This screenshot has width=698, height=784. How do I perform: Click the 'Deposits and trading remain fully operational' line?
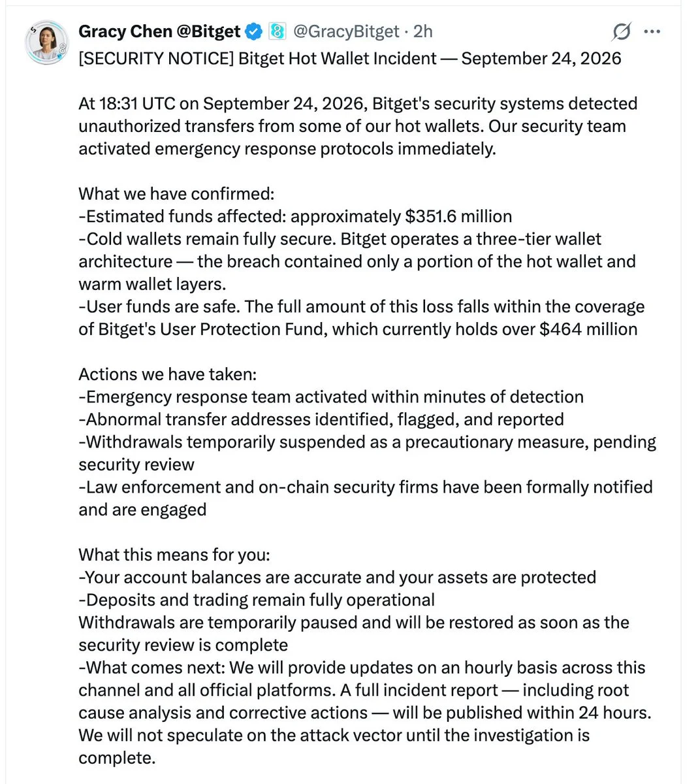[x=257, y=600]
